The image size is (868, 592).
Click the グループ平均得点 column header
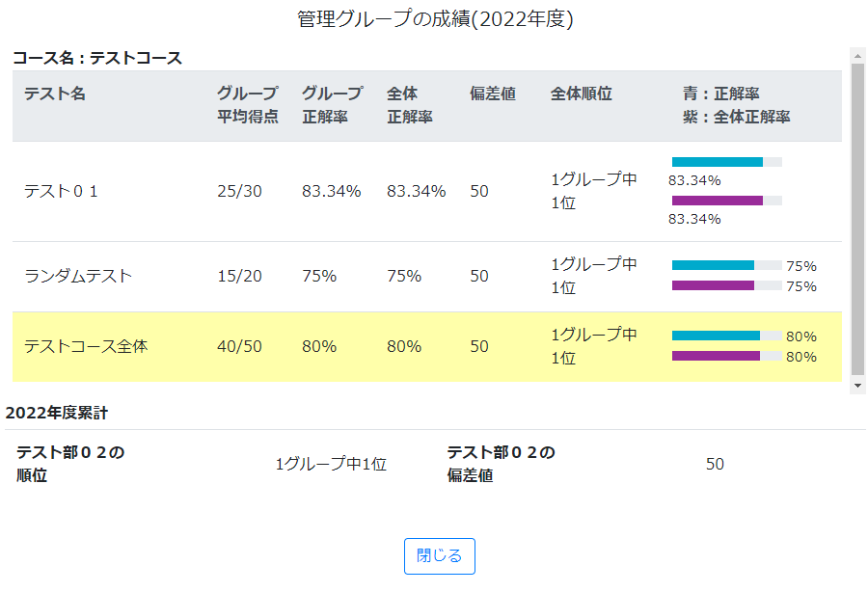[x=248, y=105]
